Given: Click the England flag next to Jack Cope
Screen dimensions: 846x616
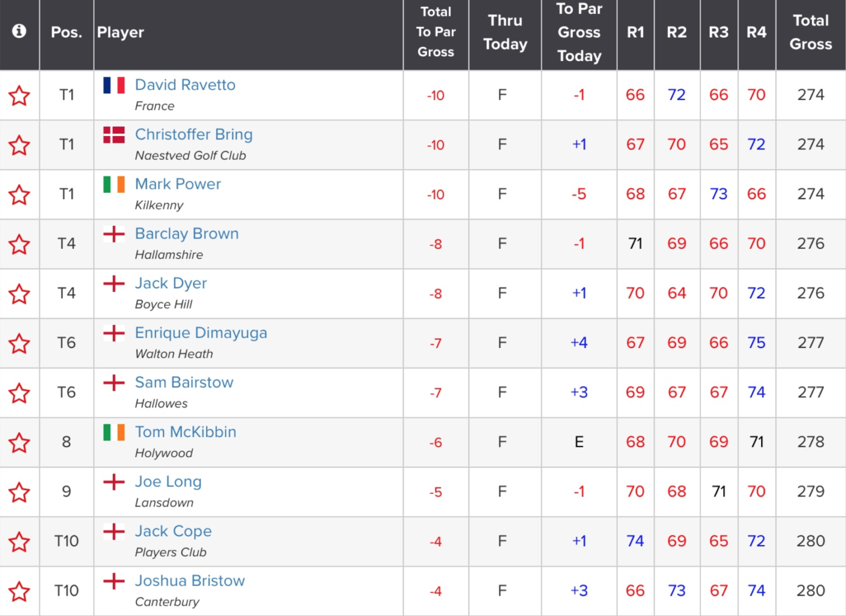Looking at the screenshot, I should tap(114, 532).
